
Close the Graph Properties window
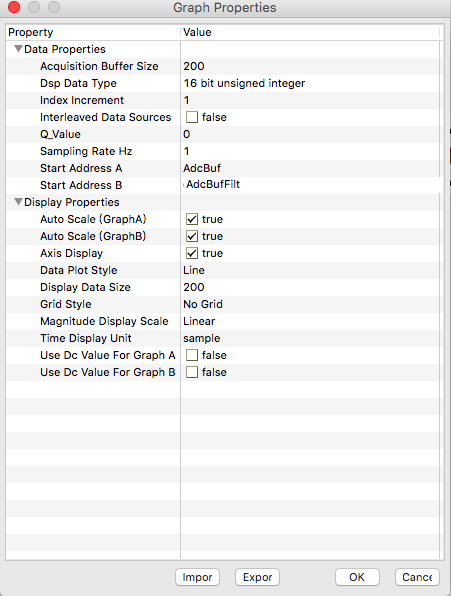pyautogui.click(x=14, y=7)
